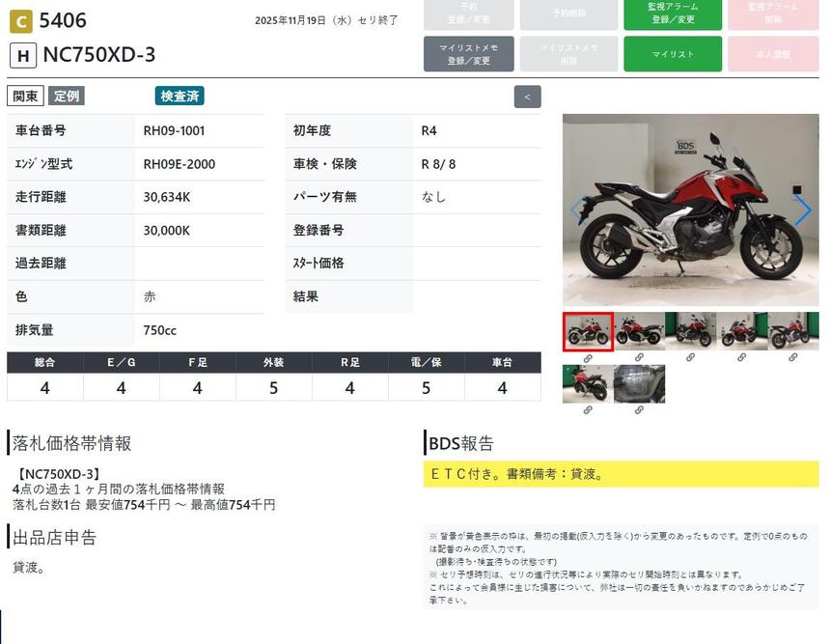Collapse panel with the gray < button
The height and width of the screenshot is (644, 830).
(x=527, y=97)
